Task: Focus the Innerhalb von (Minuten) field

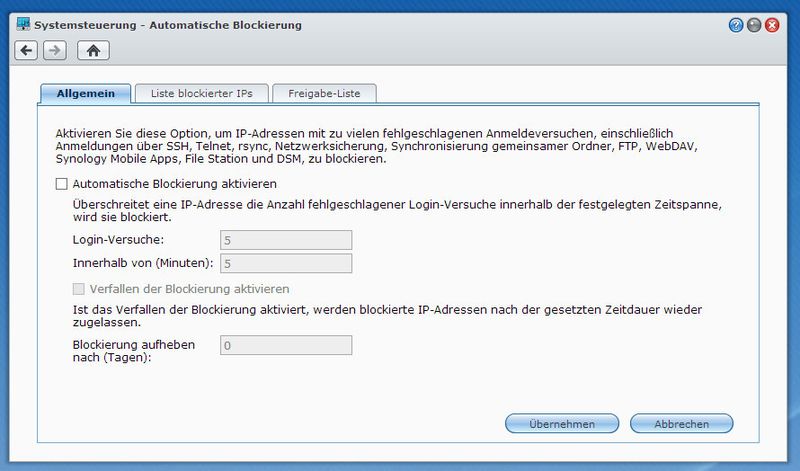Action: [286, 263]
